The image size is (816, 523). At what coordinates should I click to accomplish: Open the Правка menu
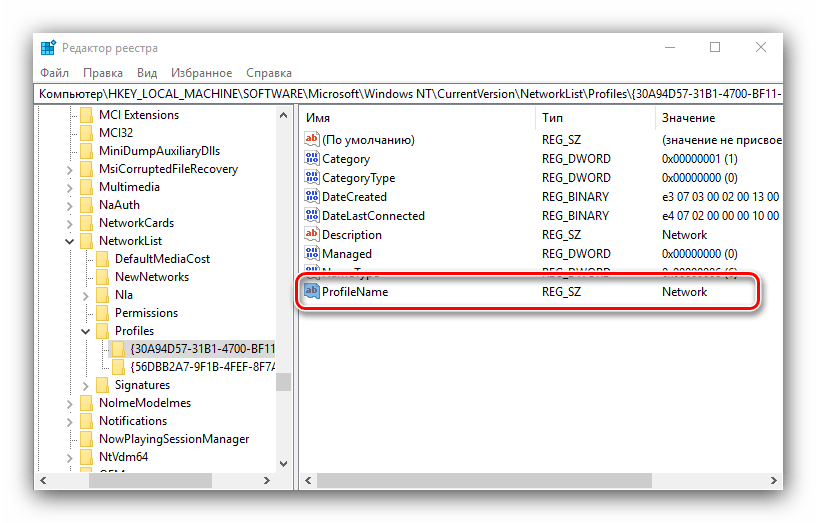(103, 73)
